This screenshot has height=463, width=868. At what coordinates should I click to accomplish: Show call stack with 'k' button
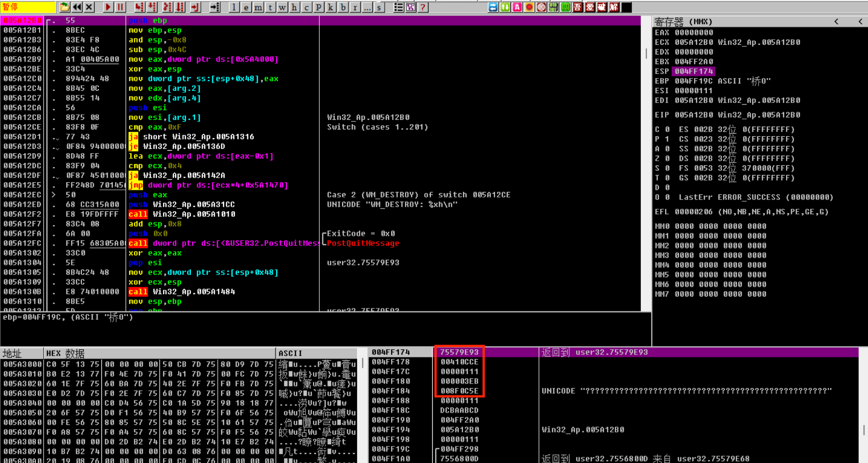[331, 7]
